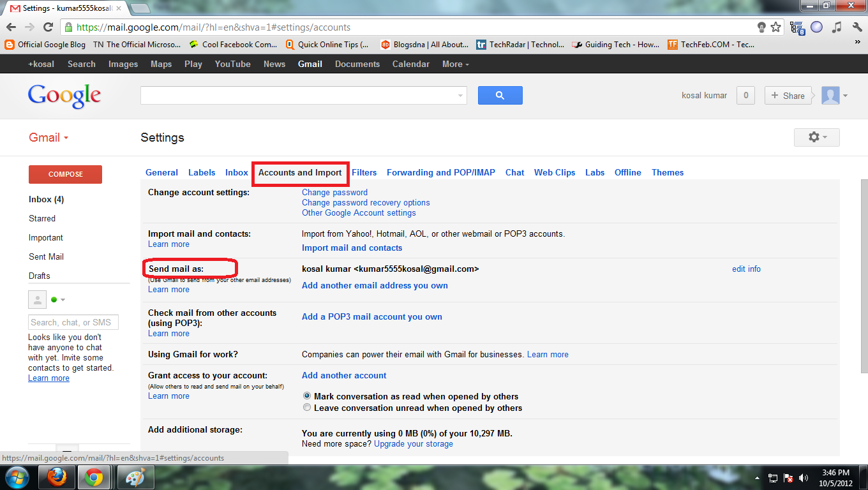Screen dimensions: 868x490
Task: Open the Blogsdna bookmark
Action: [x=424, y=45]
